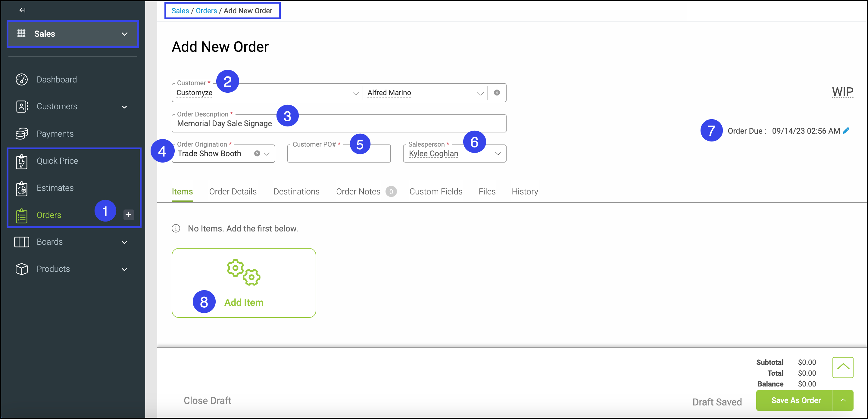This screenshot has width=868, height=419.
Task: Clear the Trade Show Booth origination
Action: tap(257, 154)
